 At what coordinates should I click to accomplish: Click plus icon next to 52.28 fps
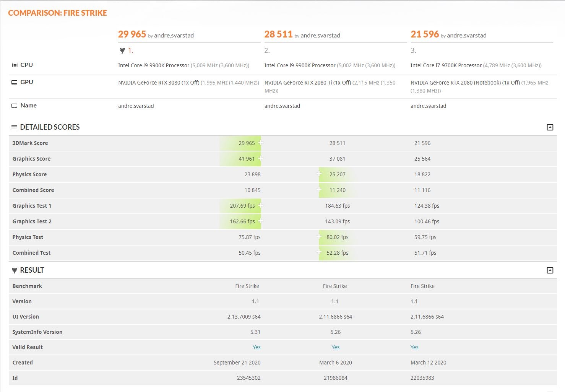coord(319,252)
